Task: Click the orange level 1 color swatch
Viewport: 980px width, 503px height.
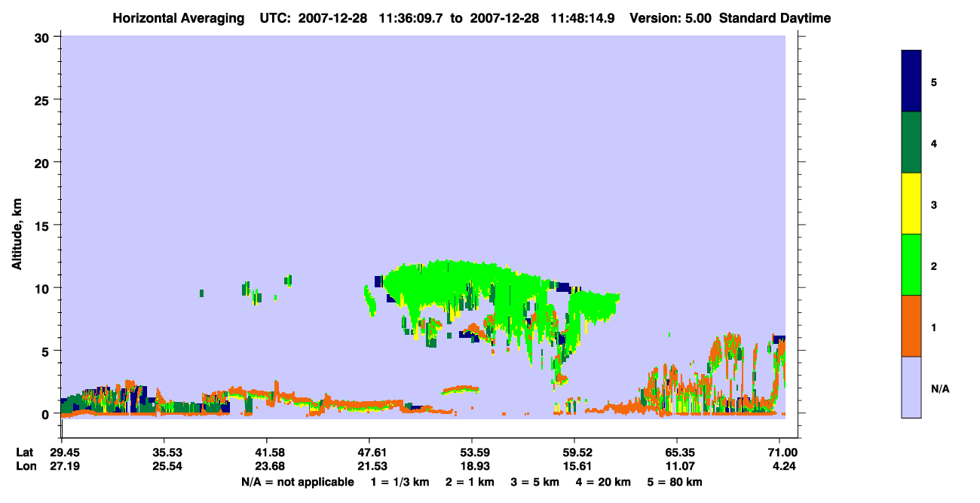Action: pos(911,326)
